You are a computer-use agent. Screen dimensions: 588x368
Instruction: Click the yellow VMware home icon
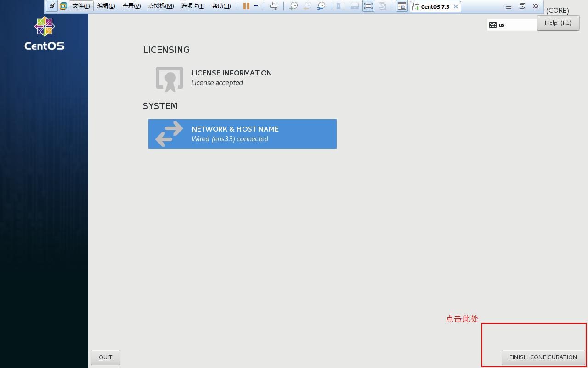coord(63,6)
